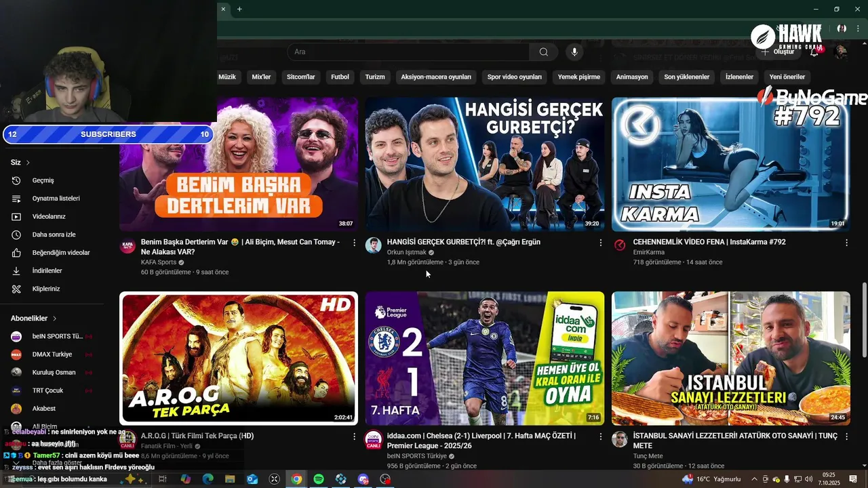Select the Sitcom'lar filter chip

pyautogui.click(x=301, y=77)
